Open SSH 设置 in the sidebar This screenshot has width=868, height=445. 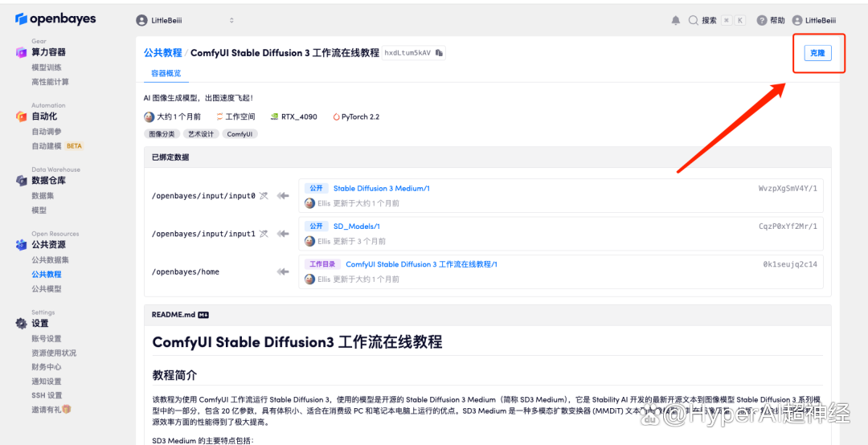(x=47, y=395)
